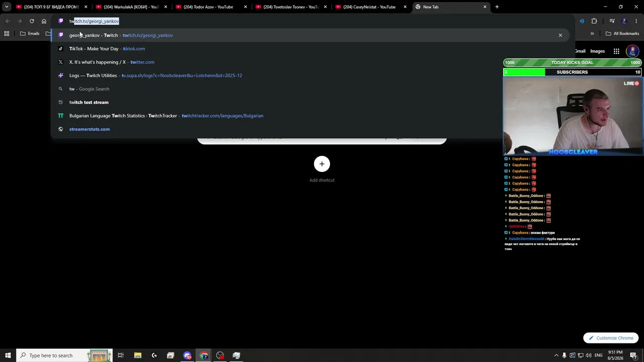644x362 pixels.
Task: Click the Today Kicks Goal bar
Action: coord(573,63)
